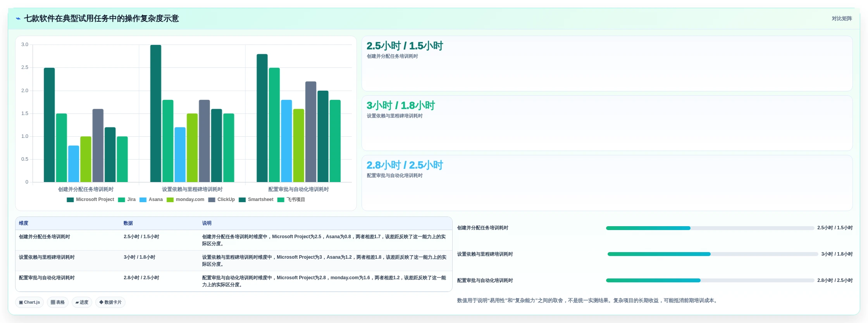
Task: Click description mentioning Asana为0.8
Action: 324,240
